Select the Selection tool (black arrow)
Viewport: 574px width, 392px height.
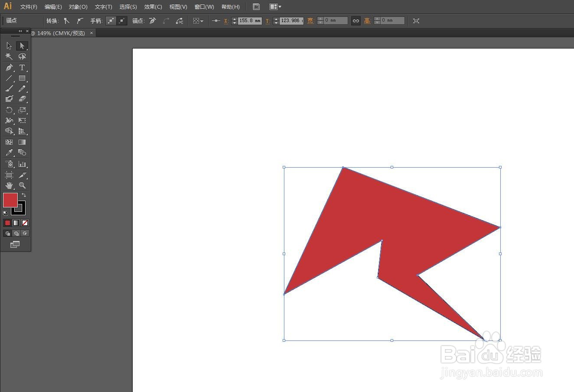coord(9,46)
